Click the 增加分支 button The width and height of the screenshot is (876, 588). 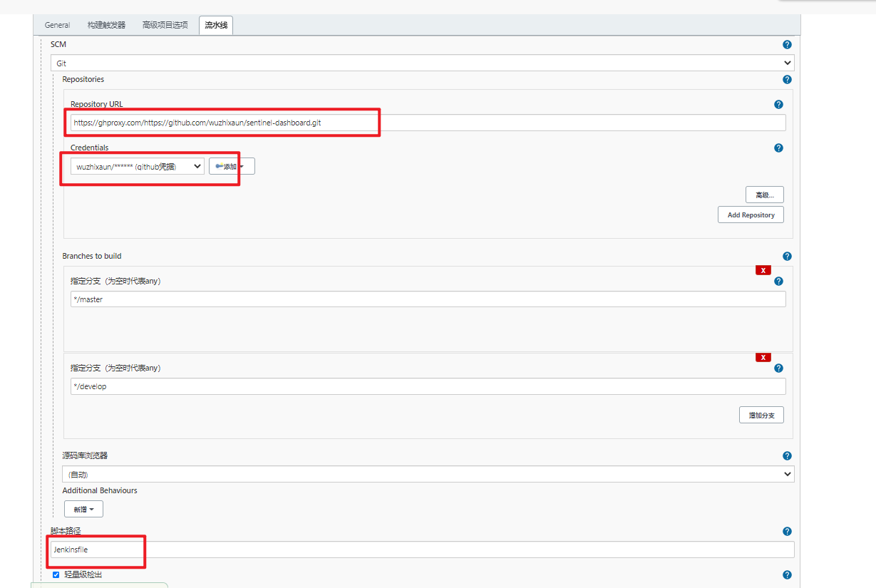pyautogui.click(x=761, y=414)
